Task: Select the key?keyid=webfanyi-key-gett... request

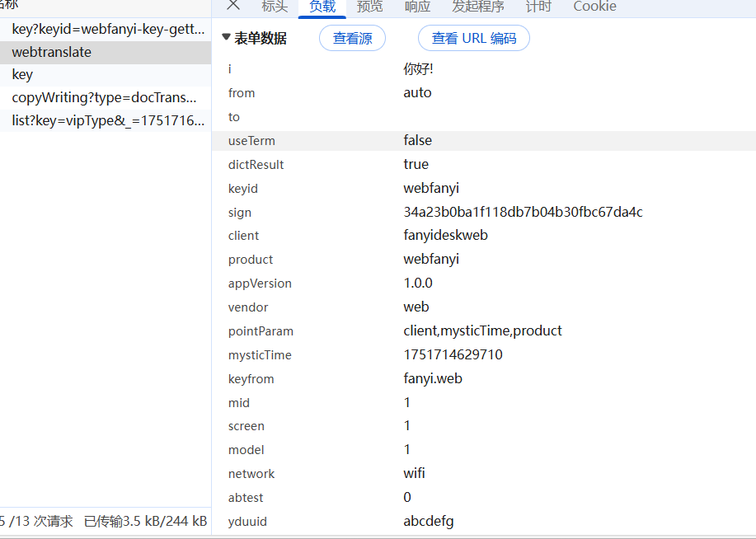Action: click(x=106, y=30)
